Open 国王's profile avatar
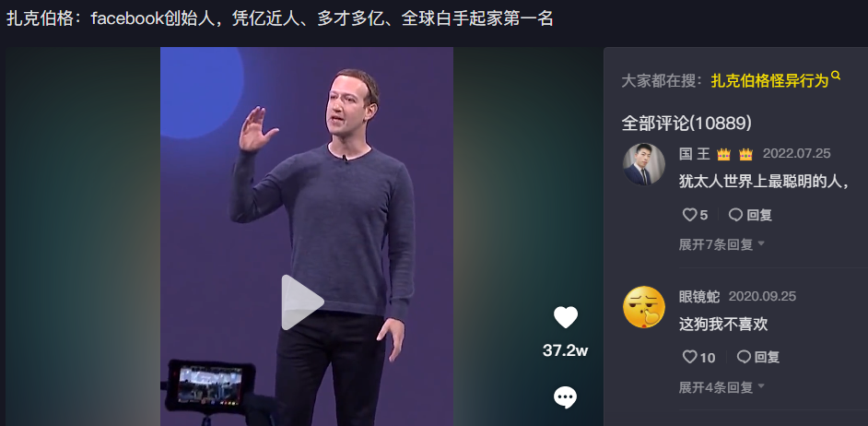868x426 pixels. coord(644,164)
